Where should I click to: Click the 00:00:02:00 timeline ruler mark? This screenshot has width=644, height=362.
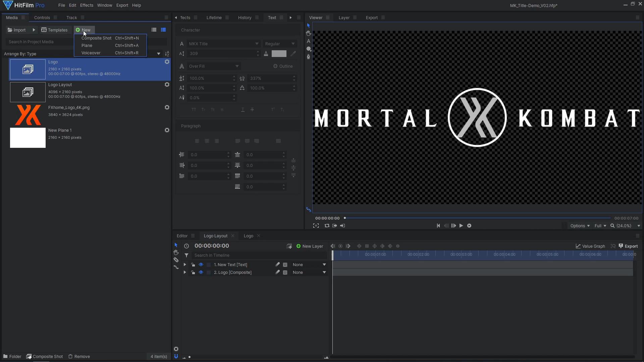(x=418, y=255)
